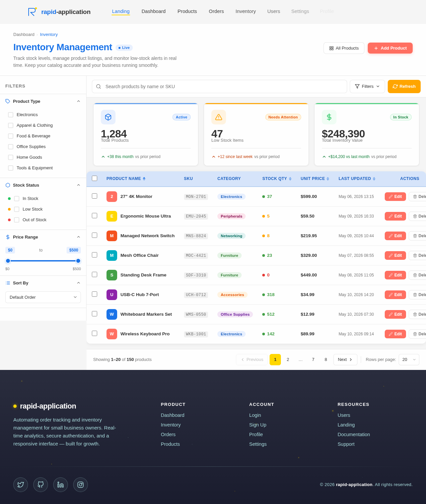Viewport: 426px width, 504px height.
Task: Check the Food & Beverage filter
Action: (11, 136)
